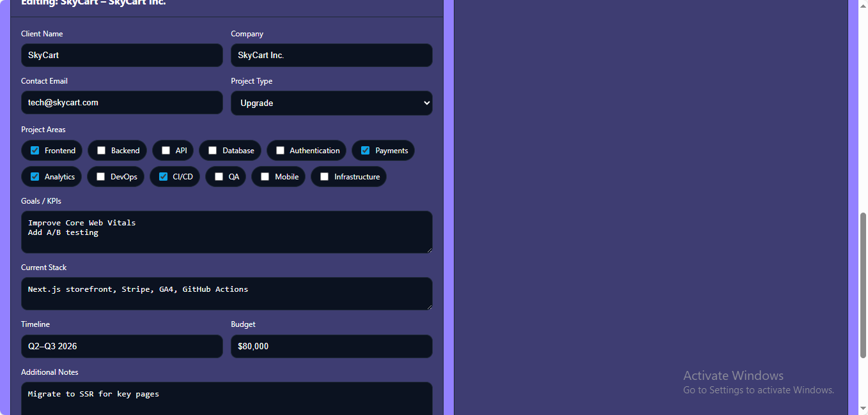Click the Current Stack textarea

[x=227, y=294]
